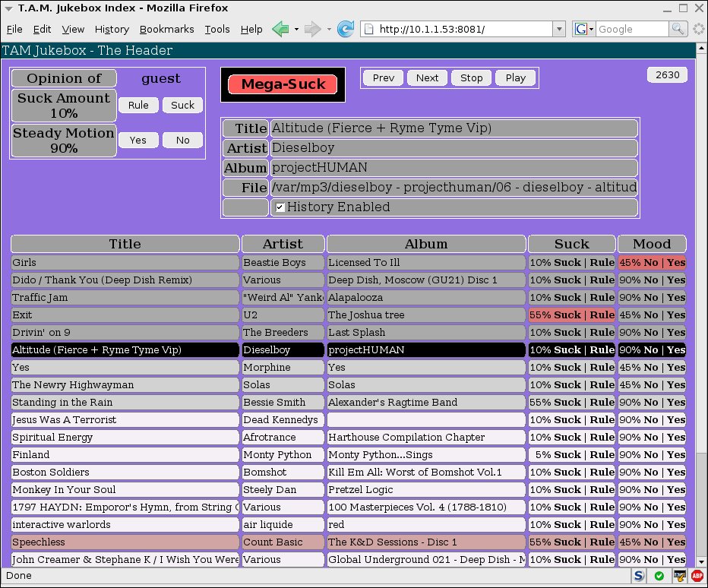Click the blue S status bar icon

tap(640, 576)
